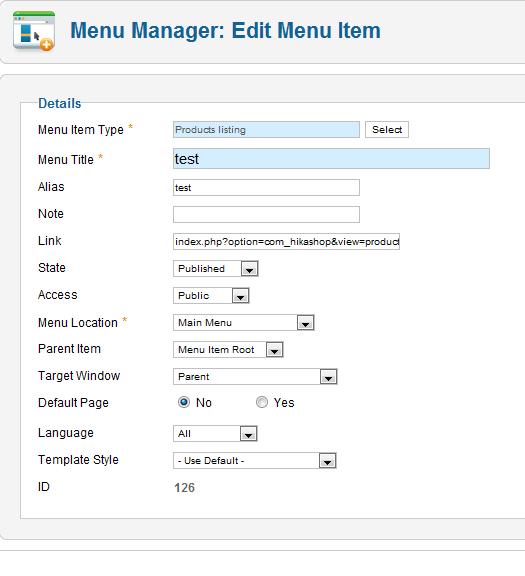Select the Yes radio for Default Page
Image resolution: width=525 pixels, height=576 pixels.
tap(262, 402)
